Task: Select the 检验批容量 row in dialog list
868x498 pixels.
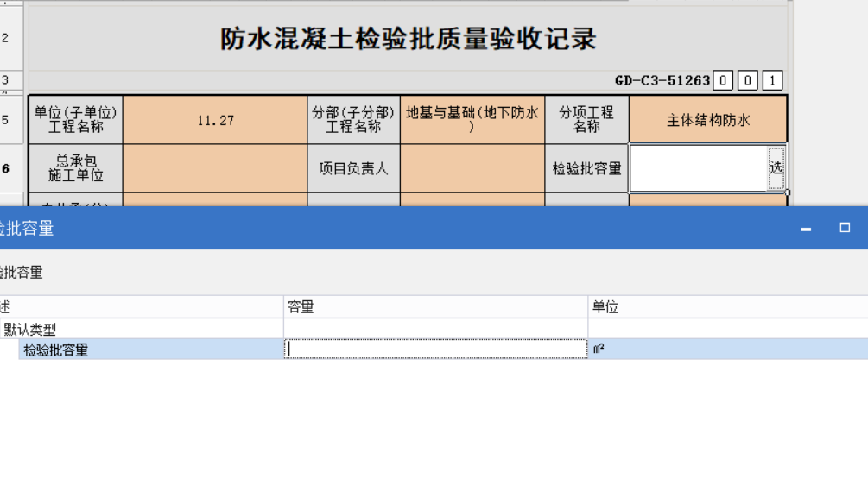Action: (56, 350)
